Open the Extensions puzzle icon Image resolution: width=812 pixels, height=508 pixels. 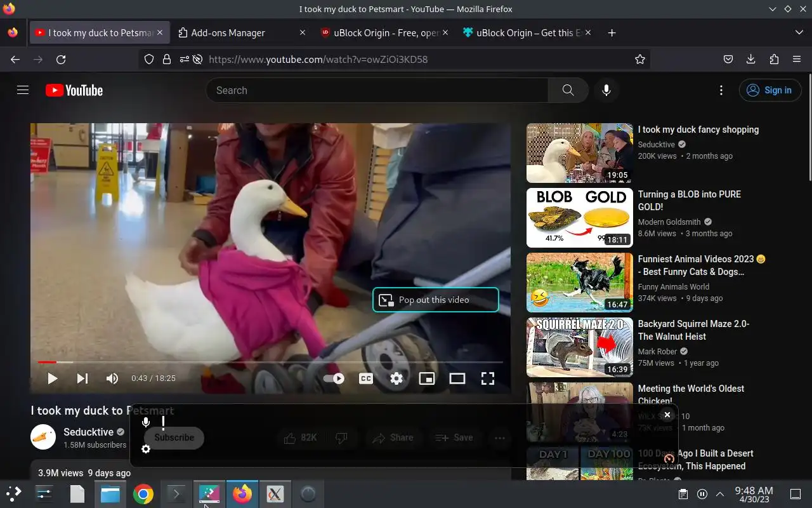[x=774, y=59]
